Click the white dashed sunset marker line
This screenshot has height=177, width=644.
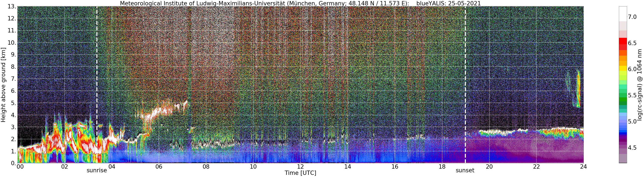(x=465, y=85)
